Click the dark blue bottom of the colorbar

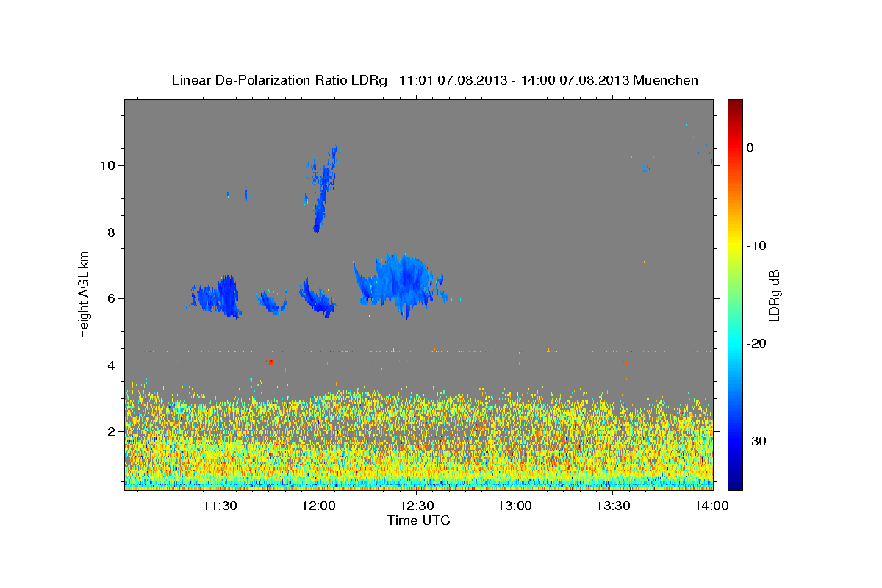735,481
